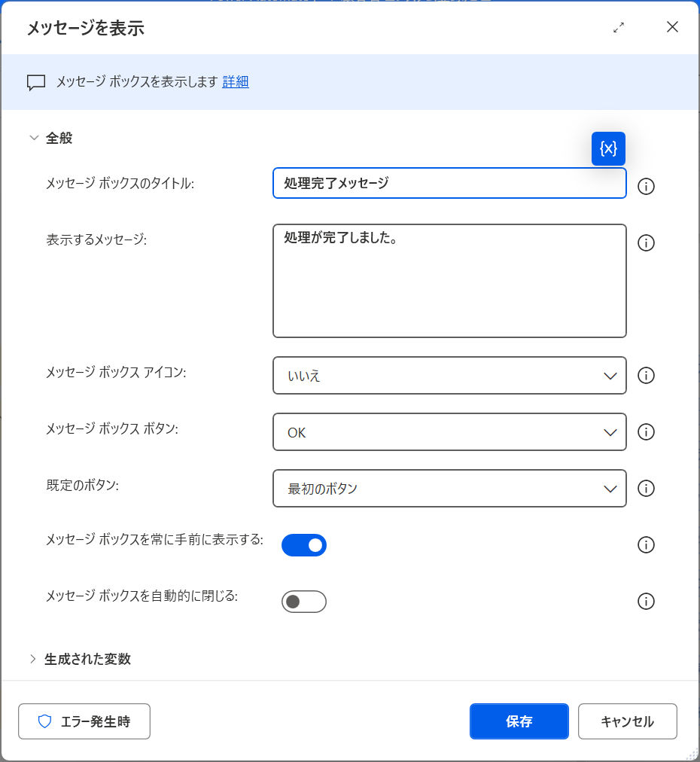The width and height of the screenshot is (700, 762).
Task: Click the エラー発生時 button
Action: point(84,721)
